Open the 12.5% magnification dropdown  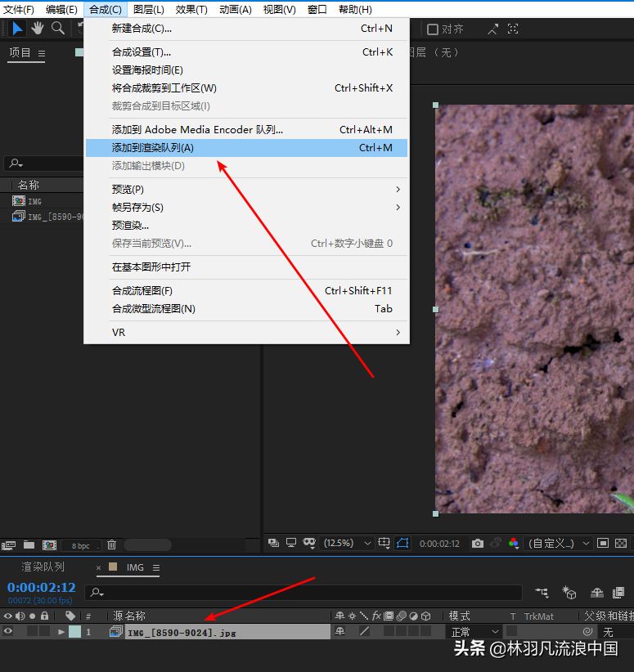[x=347, y=544]
